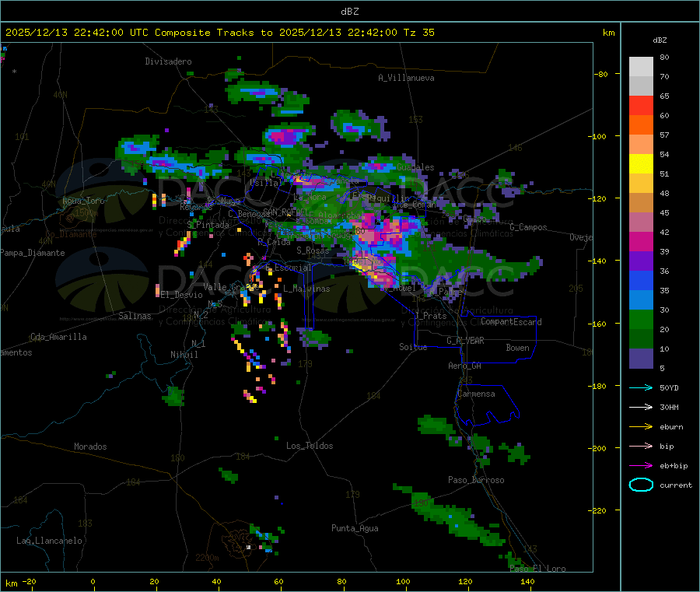Click the eb+bip magenta arrow legend icon

point(641,466)
